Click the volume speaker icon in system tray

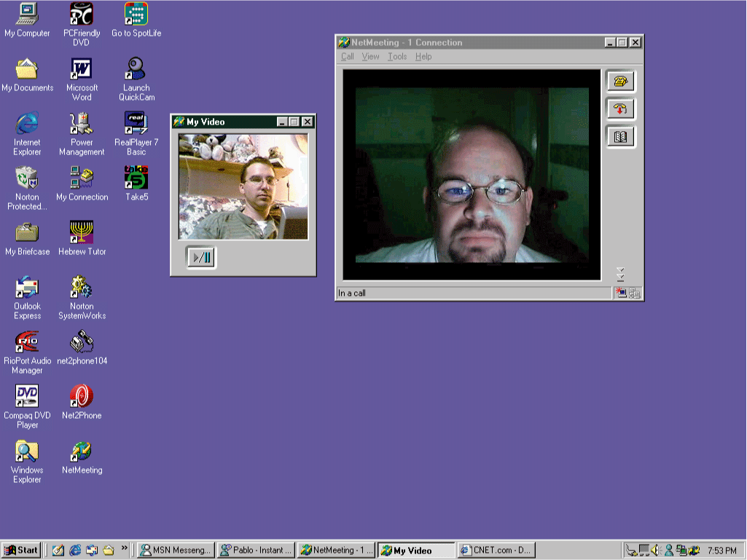pos(656,550)
